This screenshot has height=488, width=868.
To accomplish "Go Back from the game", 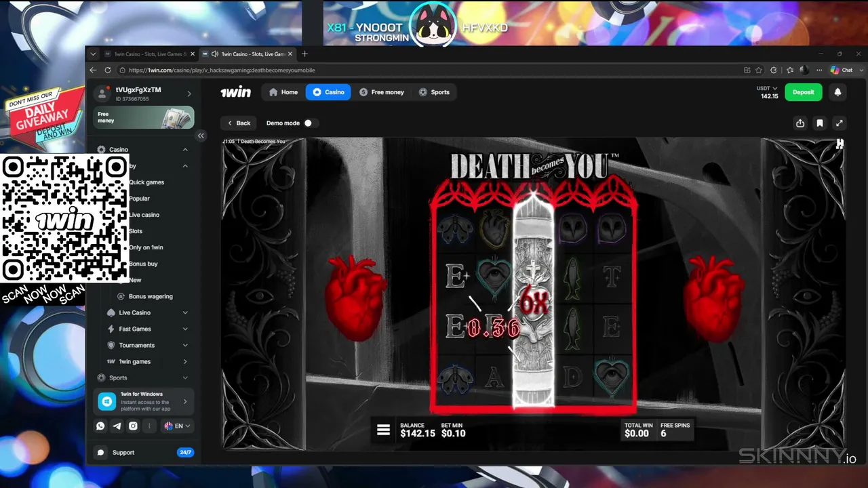I will click(239, 123).
